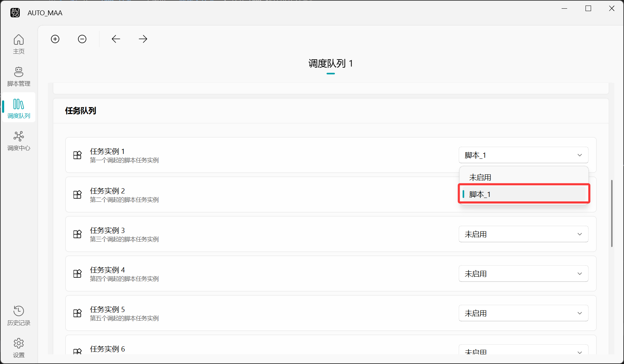Expand the 任务实例 3 dropdown
The height and width of the screenshot is (364, 624).
coord(523,234)
